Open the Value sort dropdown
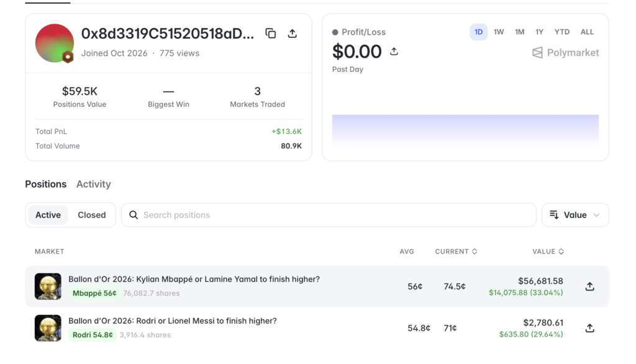Image resolution: width=636 pixels, height=364 pixels. (575, 215)
